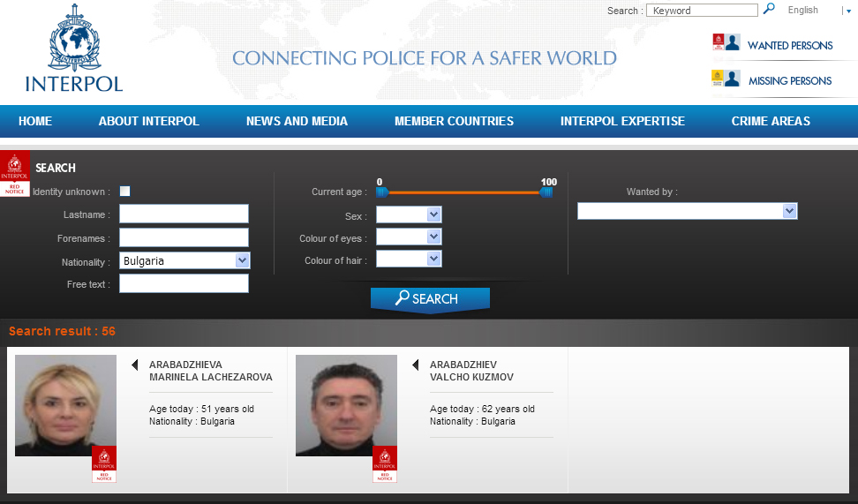Viewport: 858px width, 504px height.
Task: Click the maximum age slider handle at 100
Action: [x=546, y=192]
